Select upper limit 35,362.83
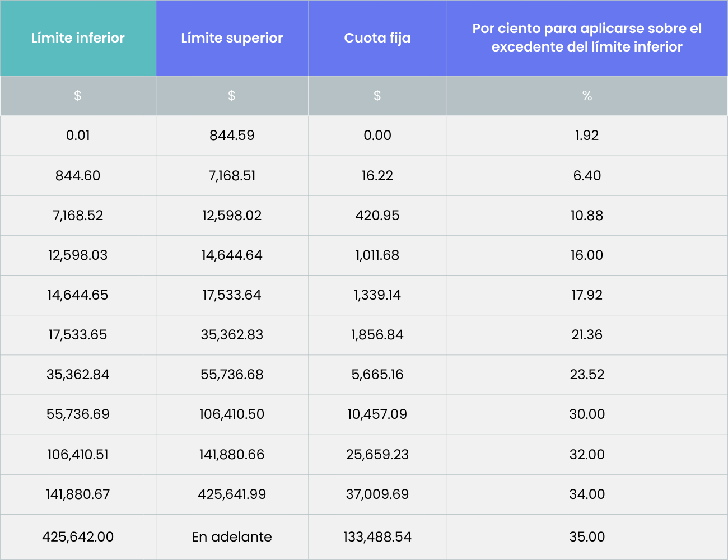This screenshot has height=560, width=728. 232,334
